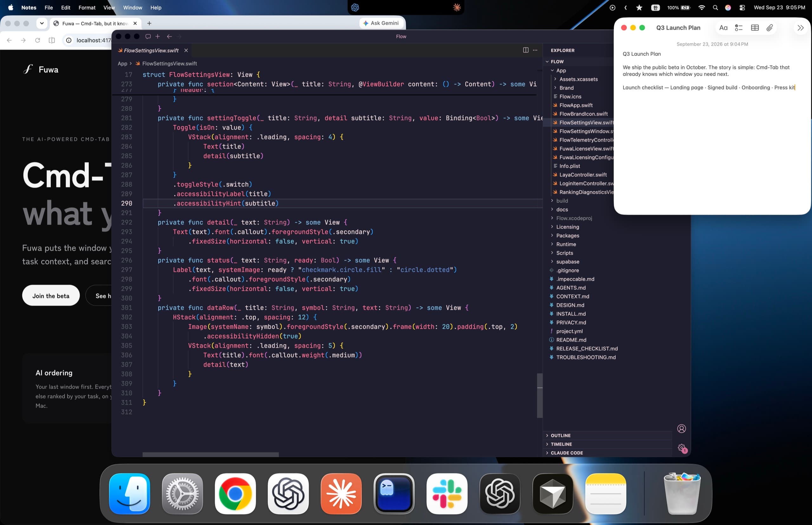Open the ghost terminal app in Dock
This screenshot has height=525, width=812.
(x=394, y=493)
